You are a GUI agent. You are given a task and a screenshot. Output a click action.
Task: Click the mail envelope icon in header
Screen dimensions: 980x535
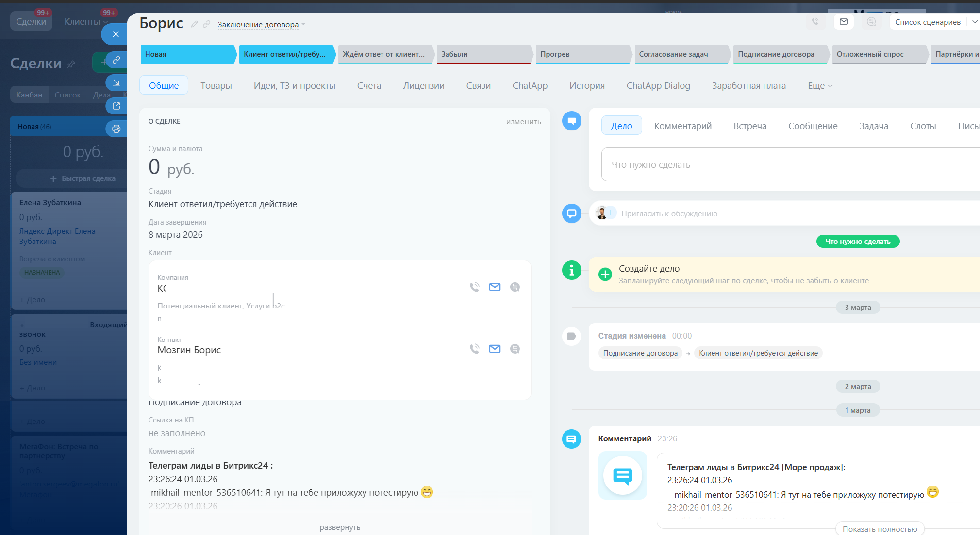click(x=844, y=22)
